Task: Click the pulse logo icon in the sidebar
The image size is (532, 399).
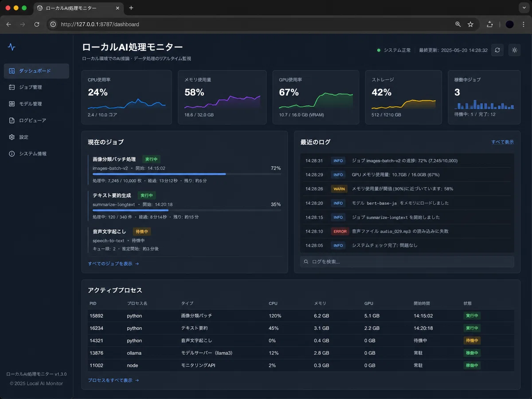Action: (12, 47)
